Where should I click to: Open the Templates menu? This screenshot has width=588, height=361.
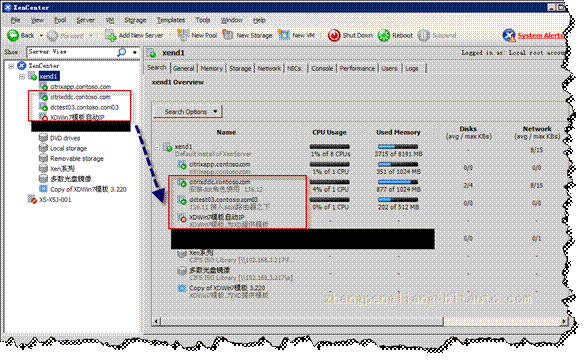(x=171, y=20)
